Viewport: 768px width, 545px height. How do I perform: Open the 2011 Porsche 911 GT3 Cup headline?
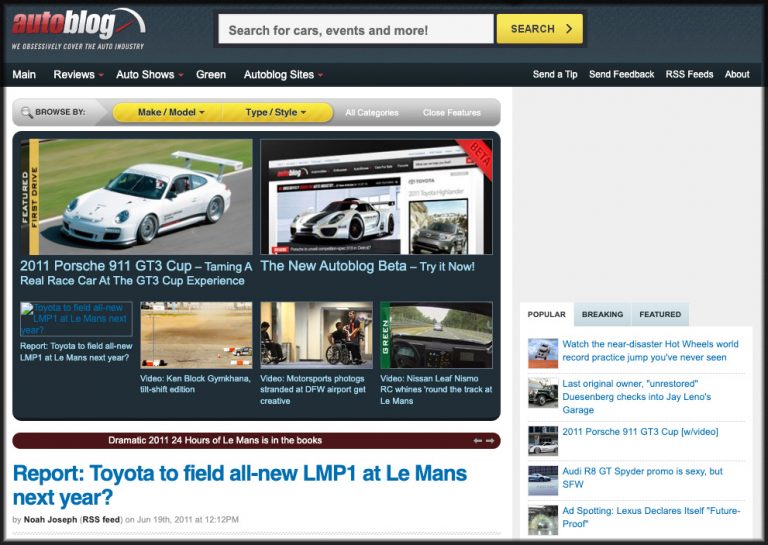pos(136,273)
